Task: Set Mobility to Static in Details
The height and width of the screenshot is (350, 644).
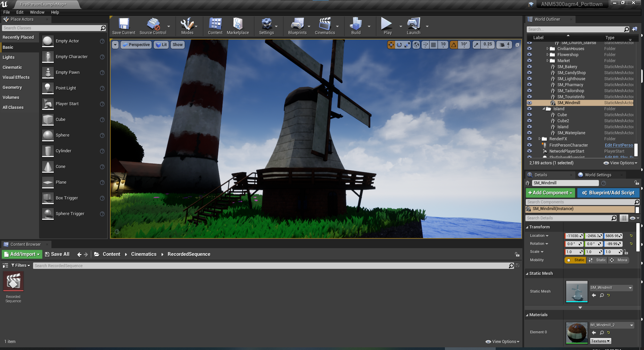Action: 576,260
